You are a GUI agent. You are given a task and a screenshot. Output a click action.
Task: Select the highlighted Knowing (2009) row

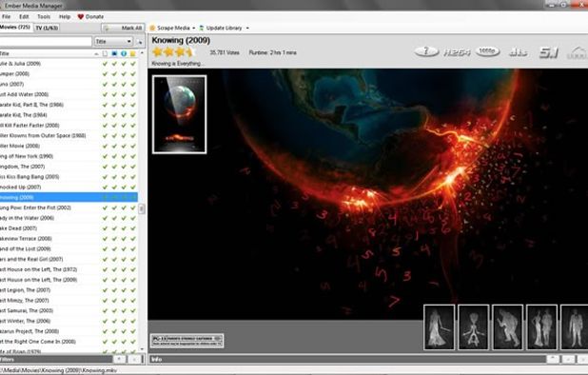(x=69, y=197)
